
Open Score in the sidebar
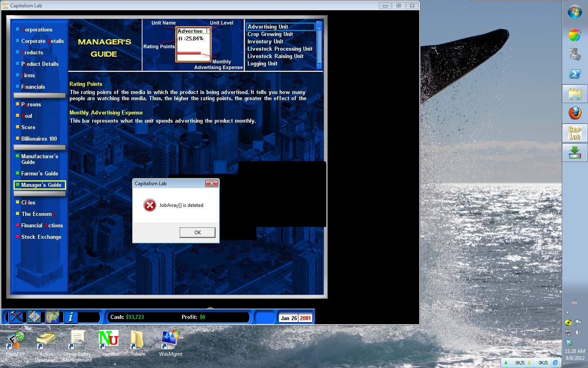tap(28, 127)
